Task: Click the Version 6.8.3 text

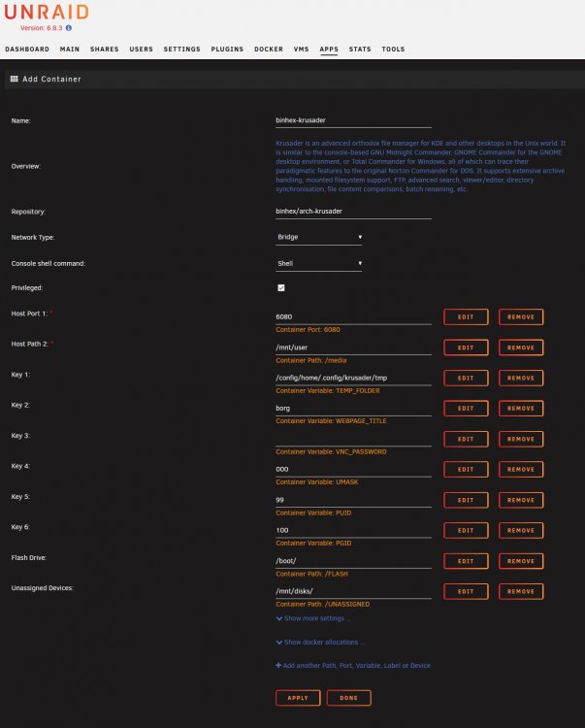Action: (42, 28)
